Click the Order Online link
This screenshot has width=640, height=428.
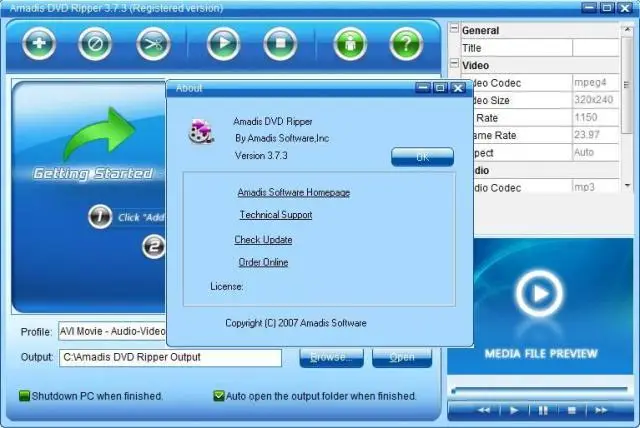pyautogui.click(x=263, y=262)
